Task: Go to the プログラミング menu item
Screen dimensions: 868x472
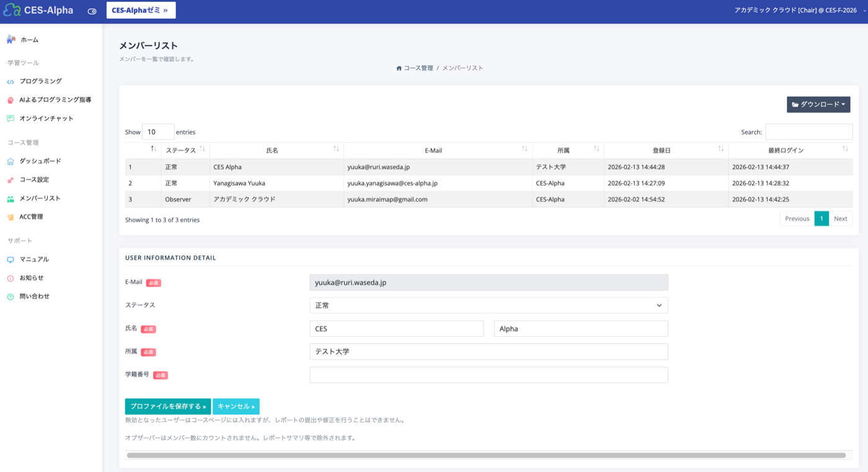Action: [x=40, y=81]
